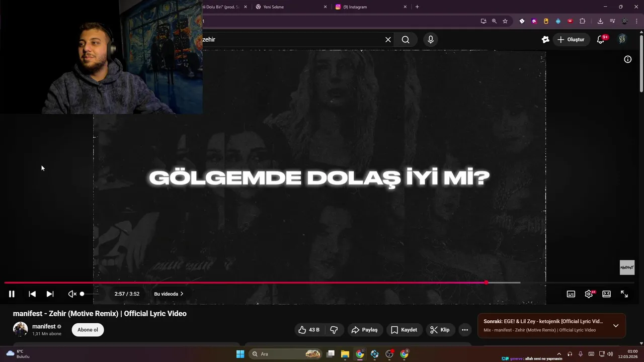The width and height of the screenshot is (644, 362).
Task: Close the Instagram tab
Action: [x=405, y=7]
